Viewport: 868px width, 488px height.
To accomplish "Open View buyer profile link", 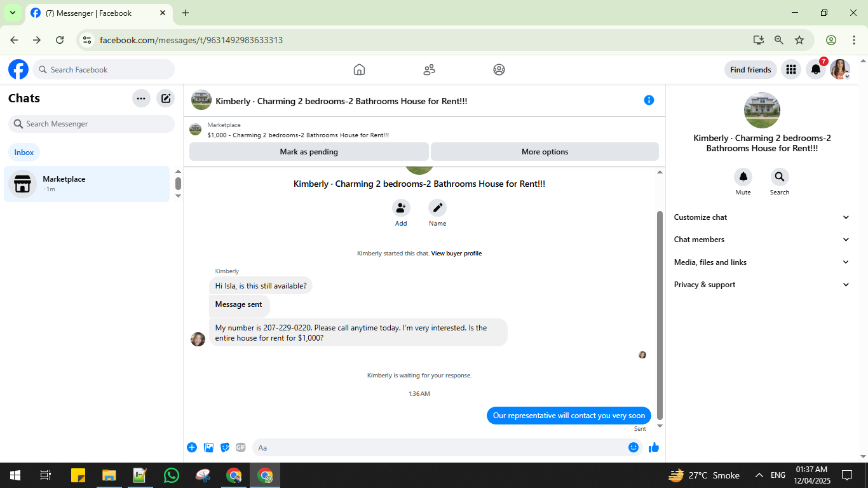I will 456,254.
